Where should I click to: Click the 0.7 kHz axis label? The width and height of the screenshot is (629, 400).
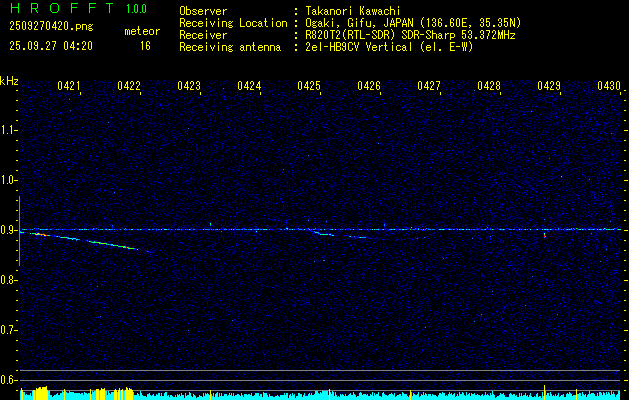point(9,330)
